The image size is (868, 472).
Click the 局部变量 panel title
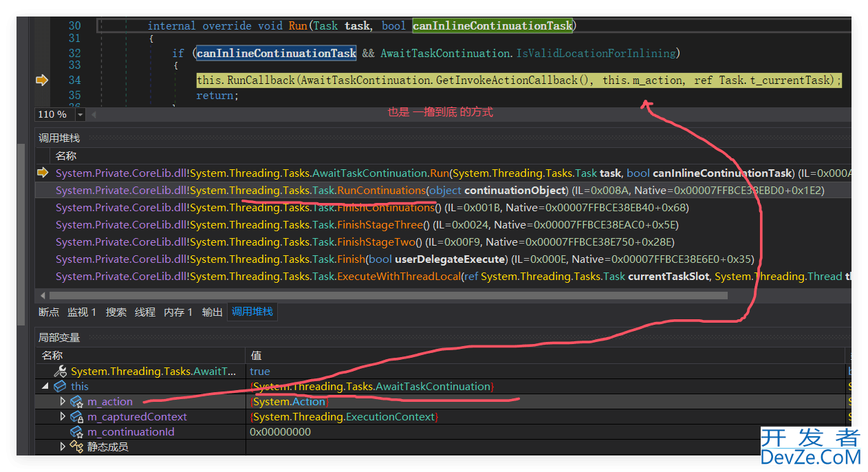[x=59, y=338]
